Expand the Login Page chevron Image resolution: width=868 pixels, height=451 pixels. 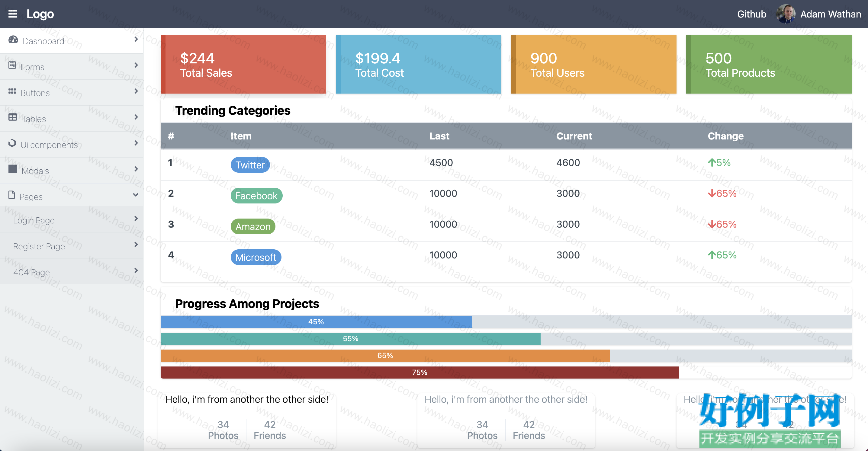(x=136, y=218)
